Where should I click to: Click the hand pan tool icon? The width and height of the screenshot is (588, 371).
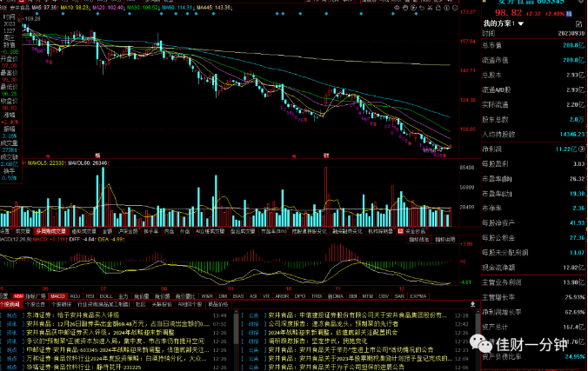pyautogui.click(x=405, y=8)
